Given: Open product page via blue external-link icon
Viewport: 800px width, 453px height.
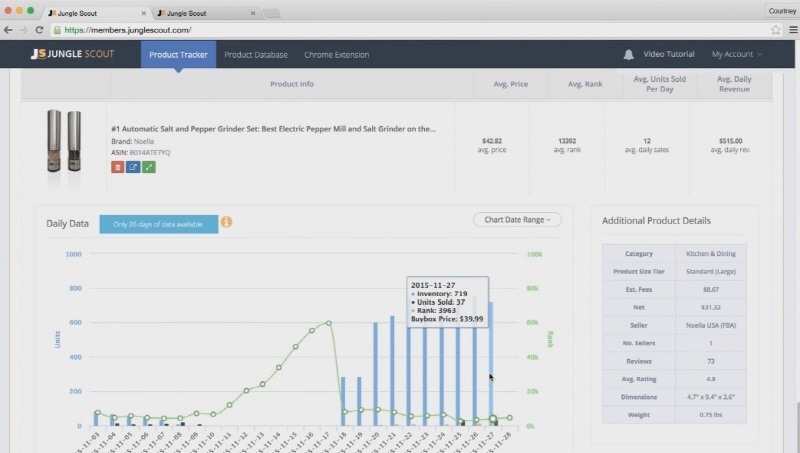Looking at the screenshot, I should click(x=133, y=167).
